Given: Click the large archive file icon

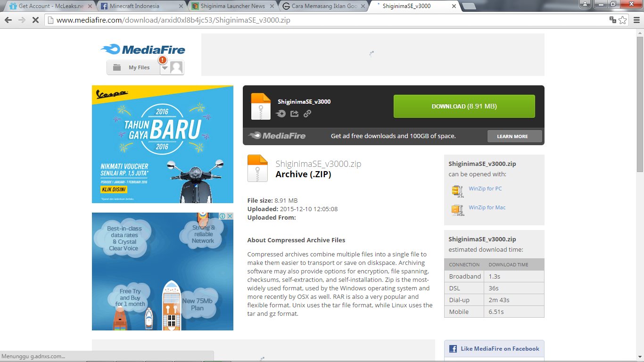Looking at the screenshot, I should [x=257, y=168].
